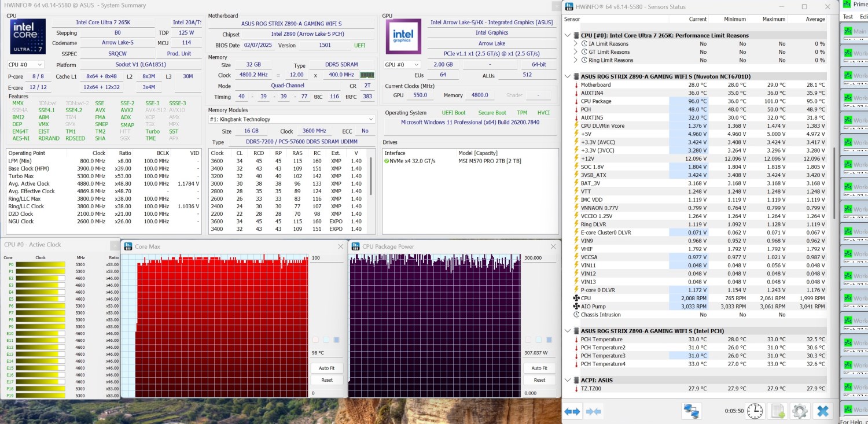Open the GPU #0 selector dropdown
The image size is (868, 424).
coord(402,65)
